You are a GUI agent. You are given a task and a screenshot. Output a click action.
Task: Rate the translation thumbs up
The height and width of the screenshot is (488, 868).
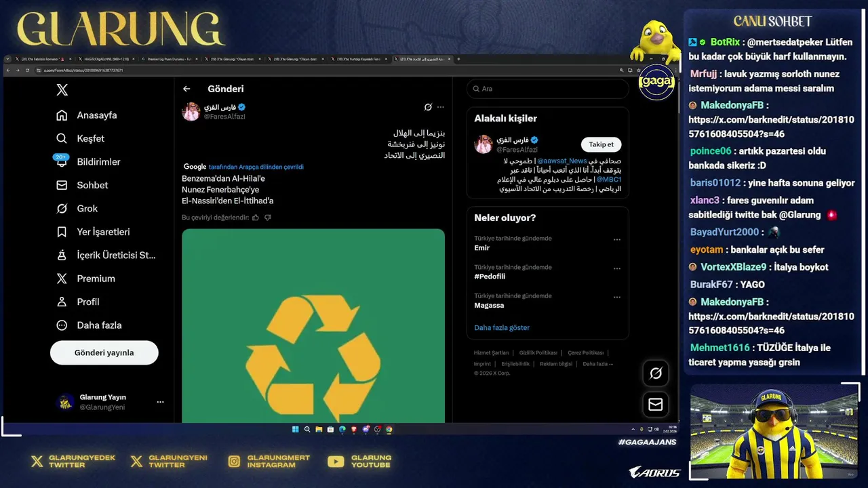pyautogui.click(x=256, y=218)
